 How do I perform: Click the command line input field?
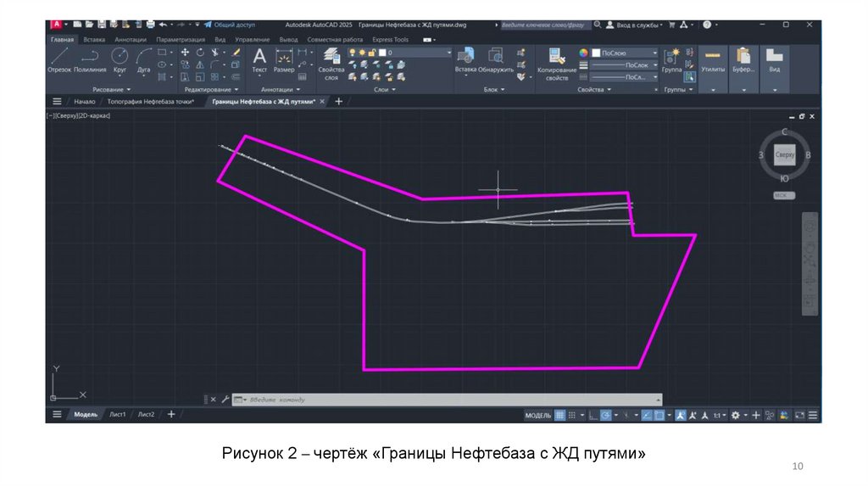449,399
